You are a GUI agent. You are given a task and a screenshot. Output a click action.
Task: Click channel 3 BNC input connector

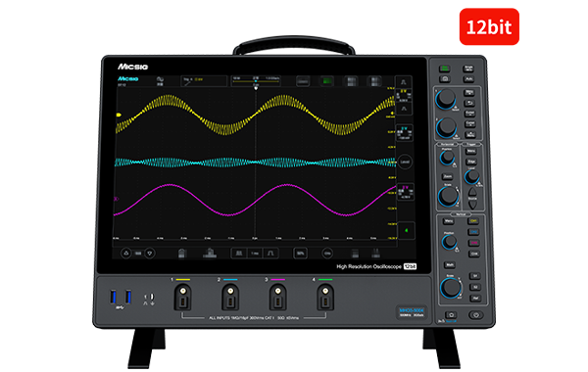(278, 291)
